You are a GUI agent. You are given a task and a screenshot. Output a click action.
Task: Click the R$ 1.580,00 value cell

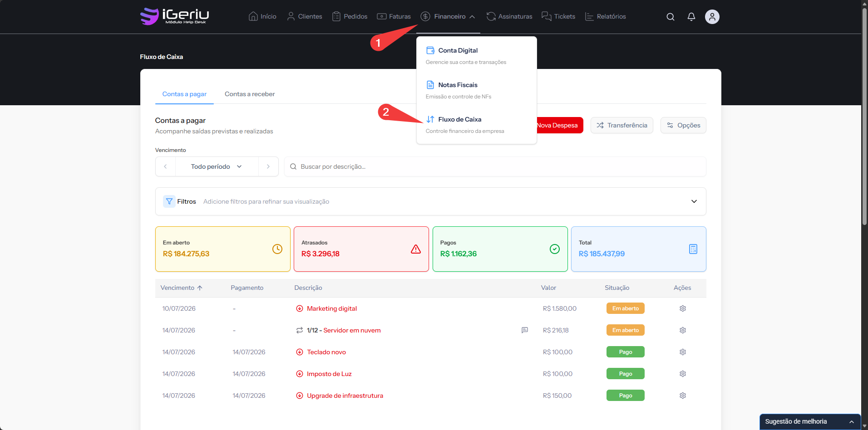pos(560,308)
